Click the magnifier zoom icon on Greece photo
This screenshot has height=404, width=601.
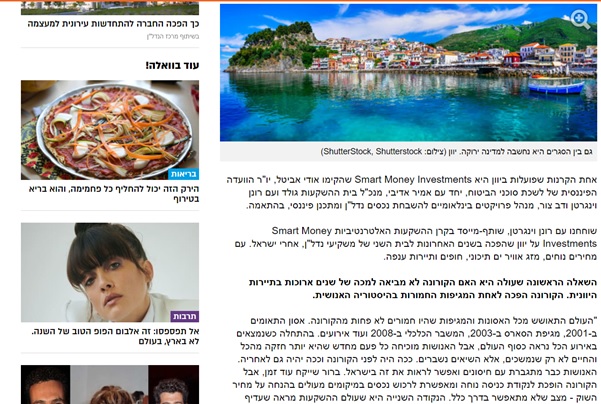point(580,19)
